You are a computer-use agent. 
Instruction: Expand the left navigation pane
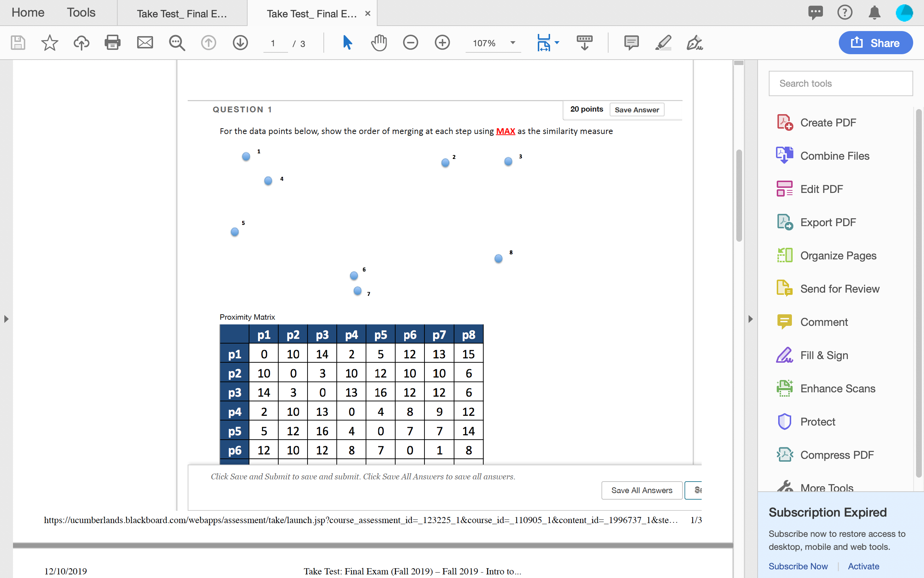(x=6, y=319)
